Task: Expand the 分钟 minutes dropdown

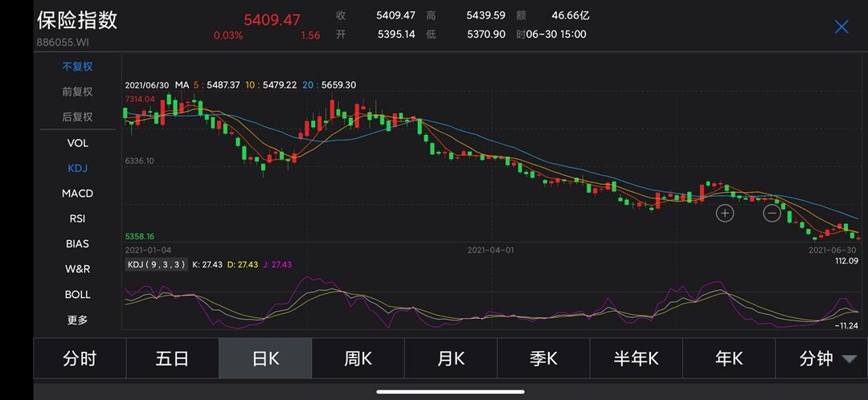Action: (827, 358)
